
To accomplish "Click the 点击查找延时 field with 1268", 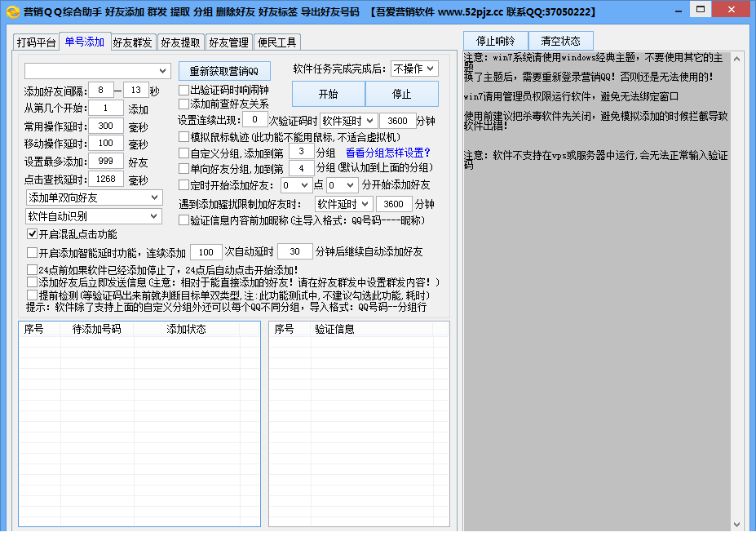I will click(x=106, y=179).
